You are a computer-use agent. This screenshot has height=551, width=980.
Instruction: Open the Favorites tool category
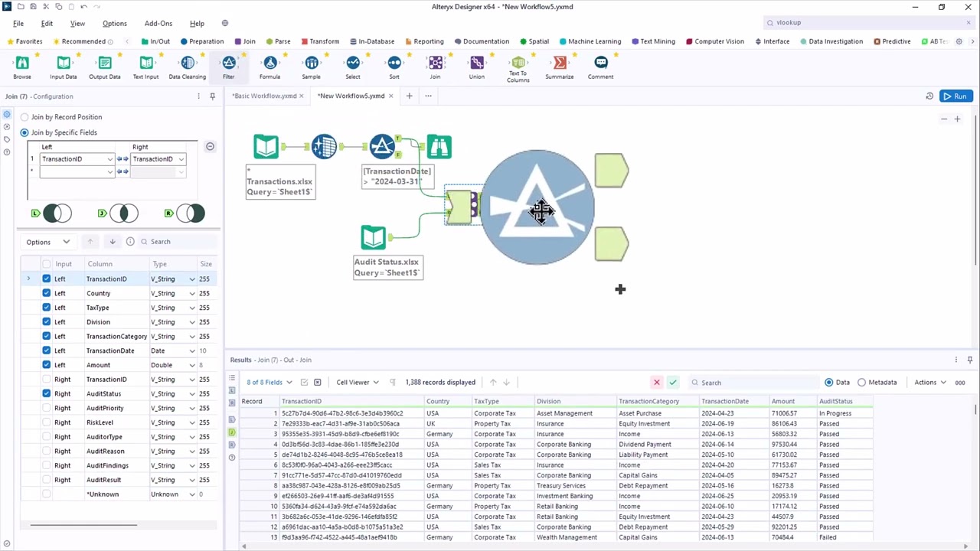click(x=24, y=41)
